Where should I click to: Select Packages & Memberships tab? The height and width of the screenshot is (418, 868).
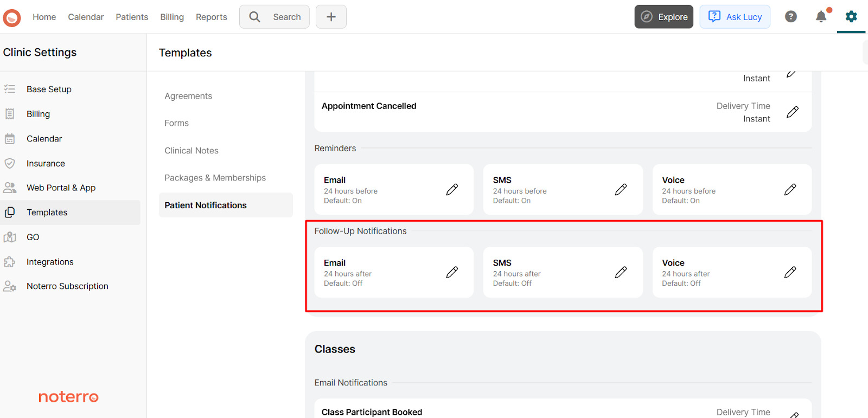215,178
